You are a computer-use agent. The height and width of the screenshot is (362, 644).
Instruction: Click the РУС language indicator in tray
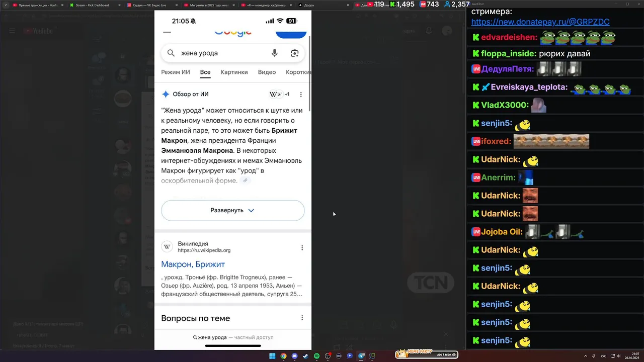(x=603, y=356)
